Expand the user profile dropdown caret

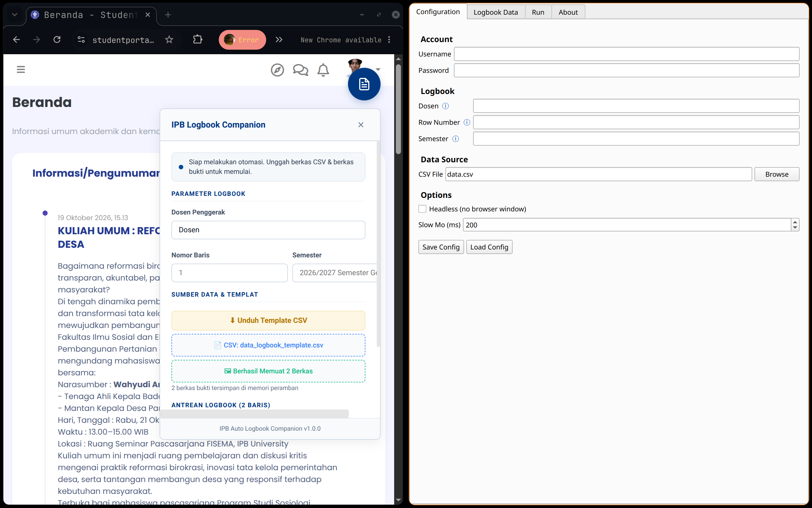[x=378, y=69]
